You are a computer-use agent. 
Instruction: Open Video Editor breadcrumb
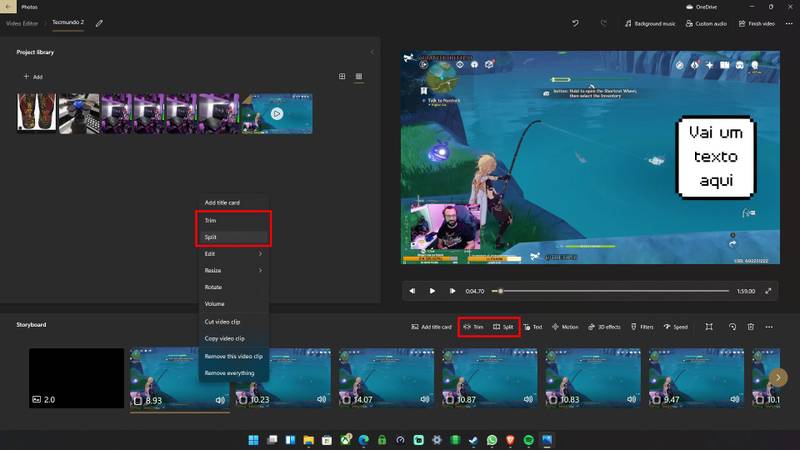22,23
